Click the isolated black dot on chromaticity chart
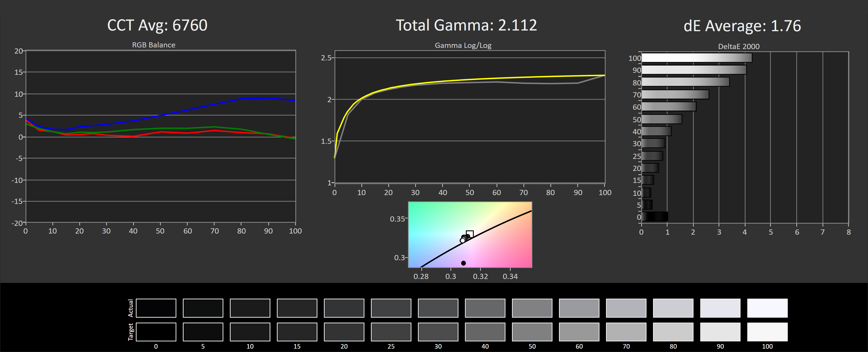Image resolution: width=868 pixels, height=352 pixels. [x=463, y=263]
